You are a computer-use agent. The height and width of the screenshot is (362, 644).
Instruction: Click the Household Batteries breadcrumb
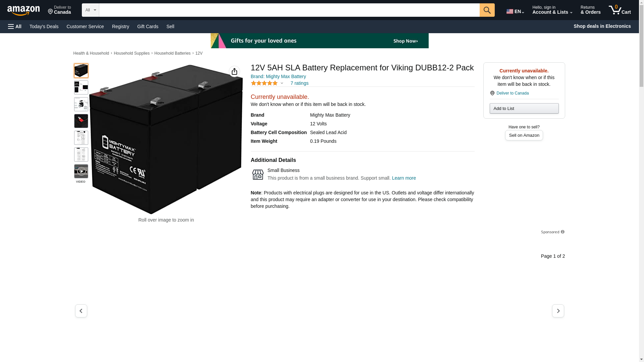coord(172,53)
